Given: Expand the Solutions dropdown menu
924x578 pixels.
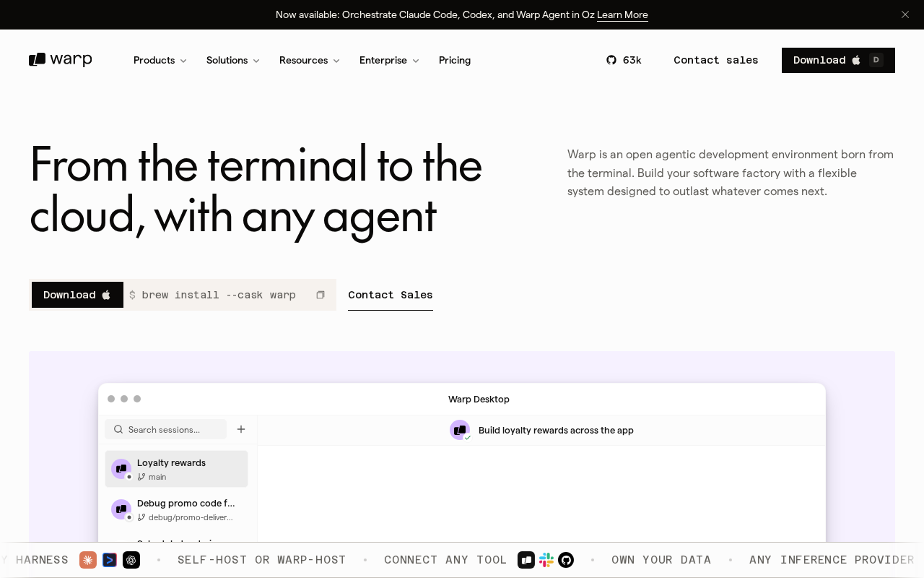Looking at the screenshot, I should (233, 60).
